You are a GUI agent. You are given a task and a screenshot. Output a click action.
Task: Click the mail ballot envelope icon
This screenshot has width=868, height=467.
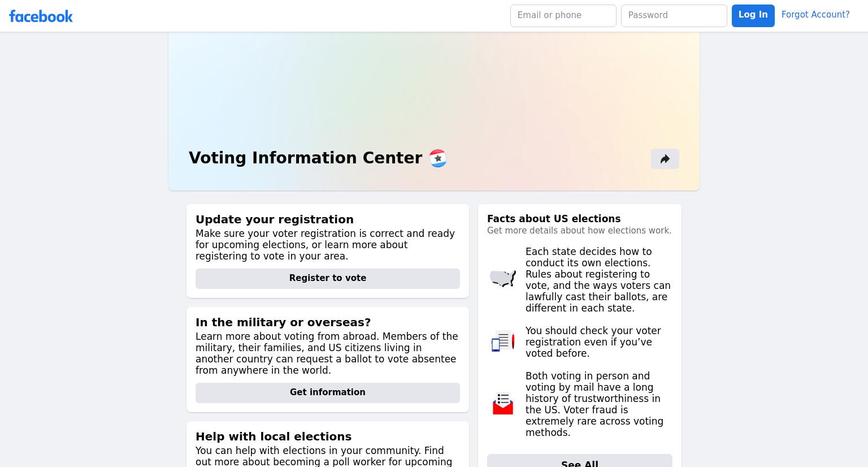[x=503, y=404]
